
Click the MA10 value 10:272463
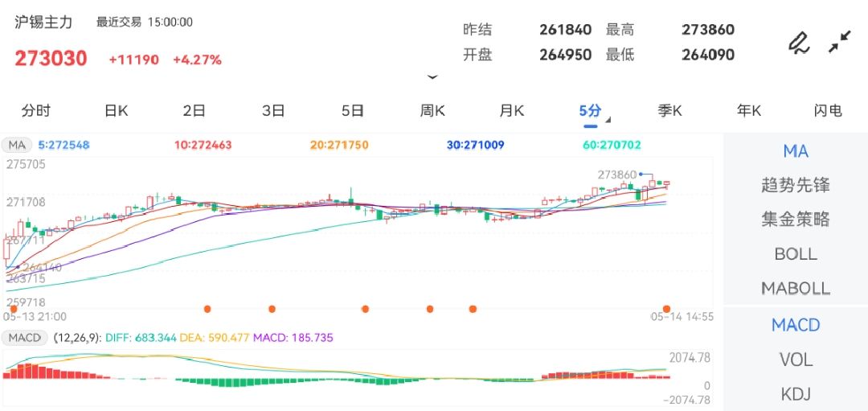tap(203, 145)
